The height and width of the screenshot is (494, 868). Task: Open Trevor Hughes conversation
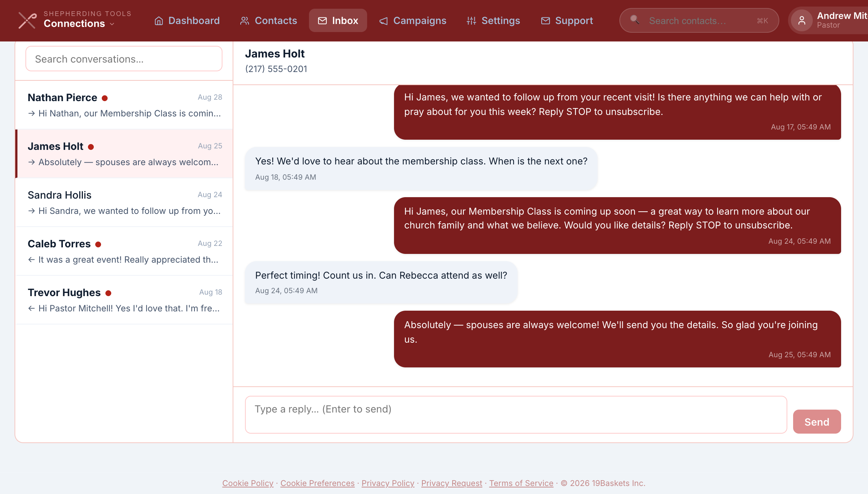tap(124, 300)
